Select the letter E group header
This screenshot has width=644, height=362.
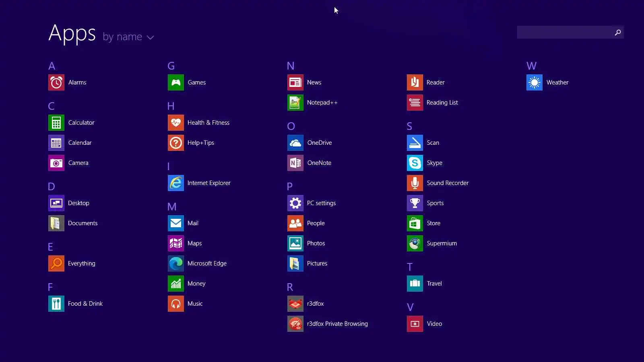coord(50,247)
